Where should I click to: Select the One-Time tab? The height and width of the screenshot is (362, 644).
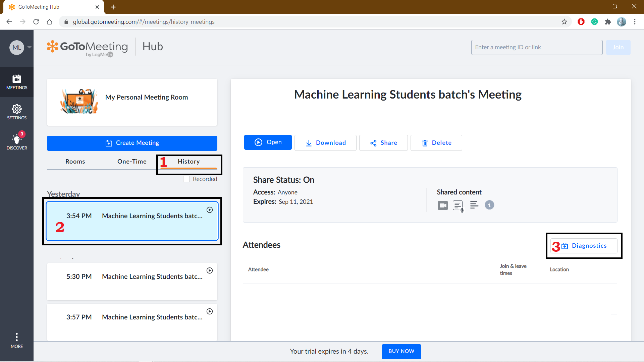tap(132, 161)
